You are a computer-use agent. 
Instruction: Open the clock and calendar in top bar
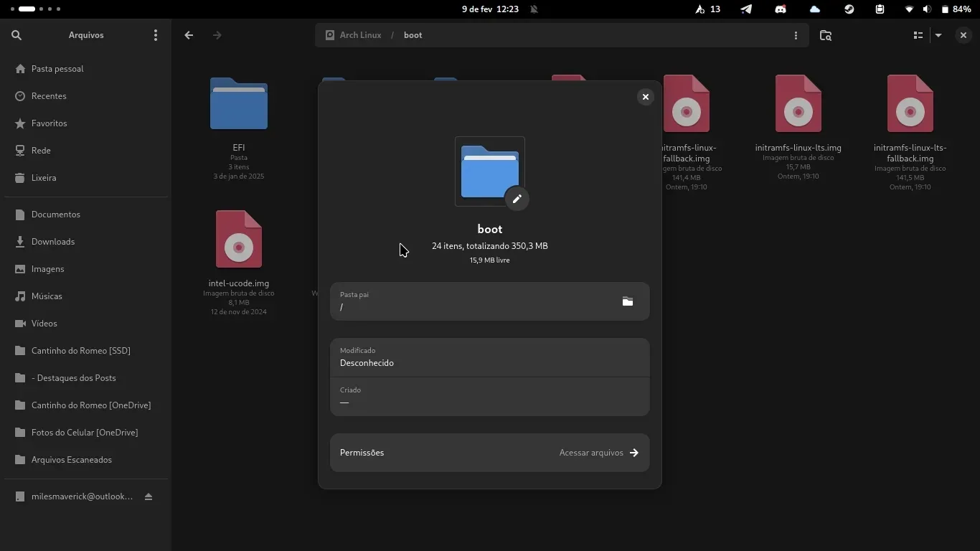[x=490, y=9]
